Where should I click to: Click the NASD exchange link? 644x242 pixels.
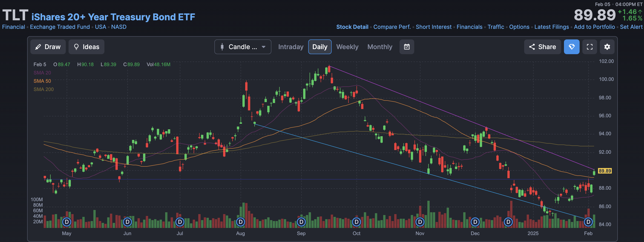[119, 27]
